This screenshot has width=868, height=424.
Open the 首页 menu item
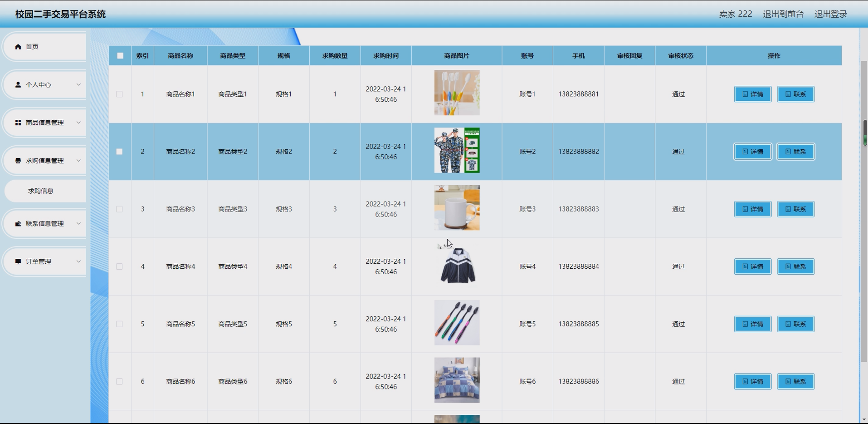click(44, 47)
